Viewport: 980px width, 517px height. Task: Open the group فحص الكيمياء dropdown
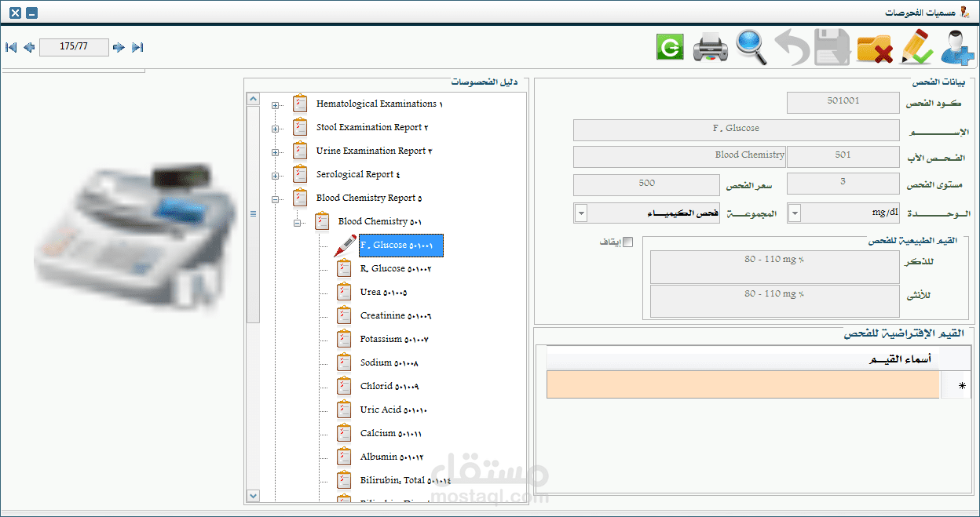581,213
